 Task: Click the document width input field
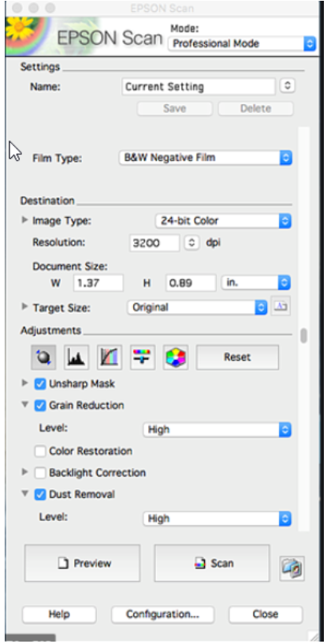99,283
